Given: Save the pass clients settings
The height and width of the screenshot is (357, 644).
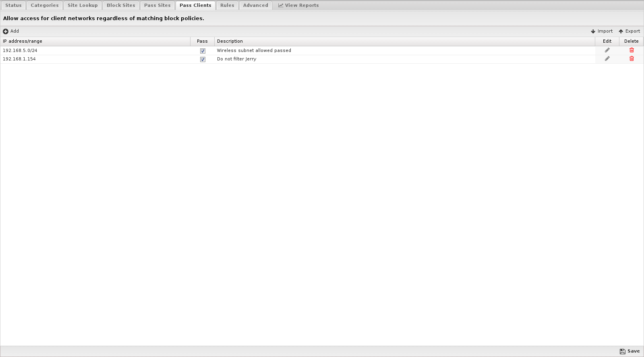Looking at the screenshot, I should [x=630, y=351].
